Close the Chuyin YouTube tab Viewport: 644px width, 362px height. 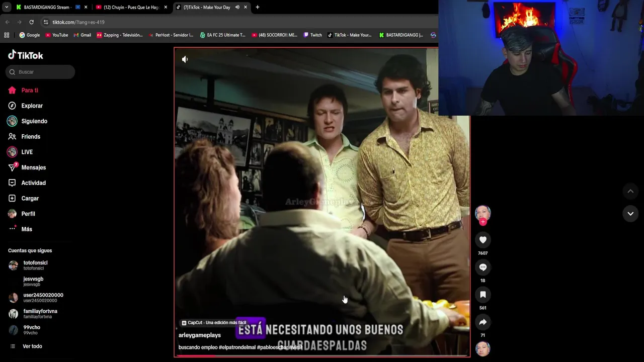pos(166,7)
